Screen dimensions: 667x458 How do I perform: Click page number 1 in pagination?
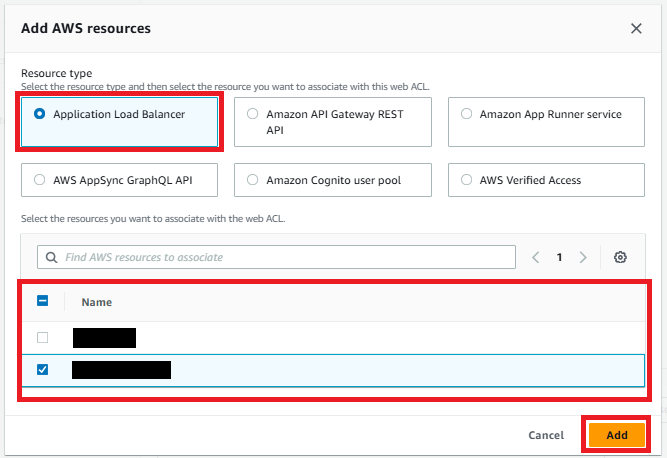point(559,257)
